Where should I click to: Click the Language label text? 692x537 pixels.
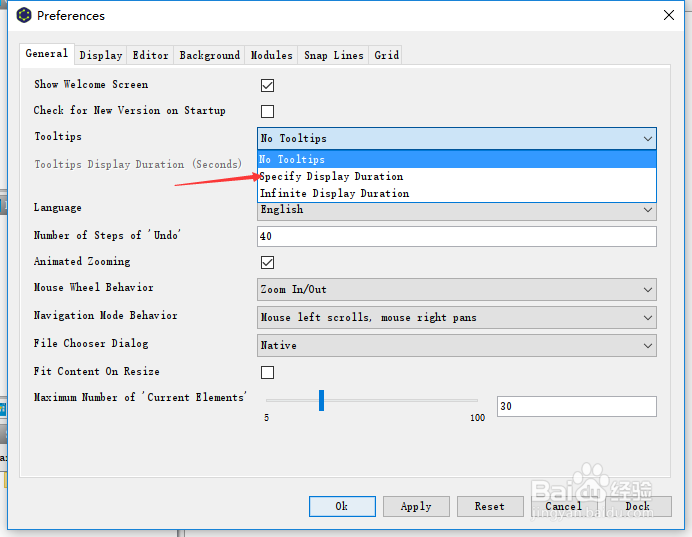pyautogui.click(x=57, y=208)
